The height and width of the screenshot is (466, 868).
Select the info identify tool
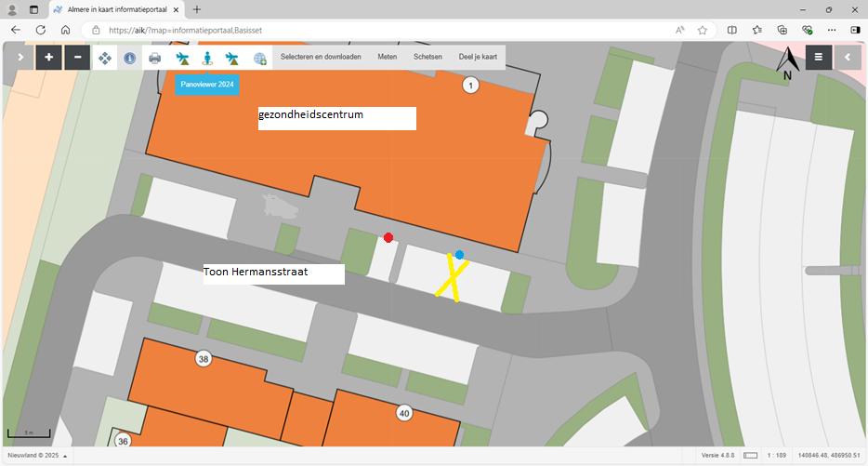point(129,58)
